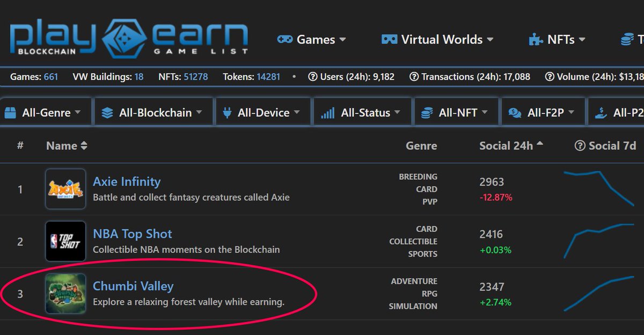Click the -12.87% change value
The height and width of the screenshot is (335, 644).
tap(496, 198)
